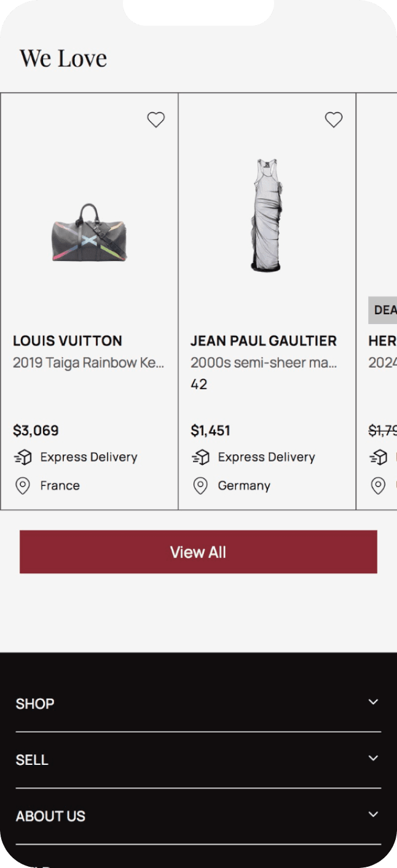The height and width of the screenshot is (868, 397).
Task: View the rainbow Keepall bag image
Action: click(x=90, y=233)
